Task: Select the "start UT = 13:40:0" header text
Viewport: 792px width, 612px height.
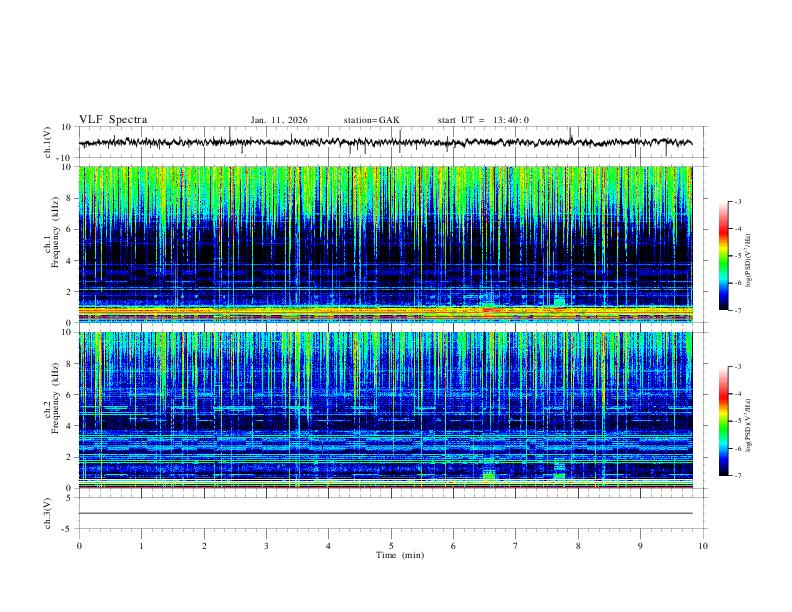Action: point(483,120)
